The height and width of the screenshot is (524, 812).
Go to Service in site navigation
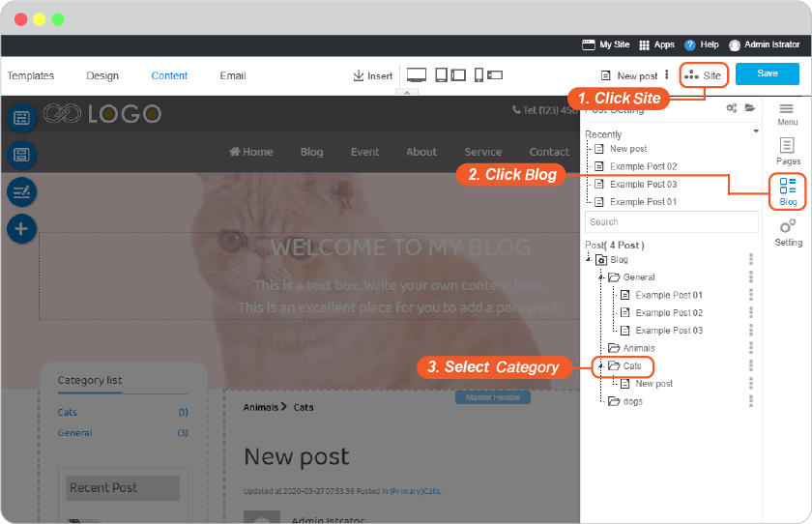click(483, 152)
